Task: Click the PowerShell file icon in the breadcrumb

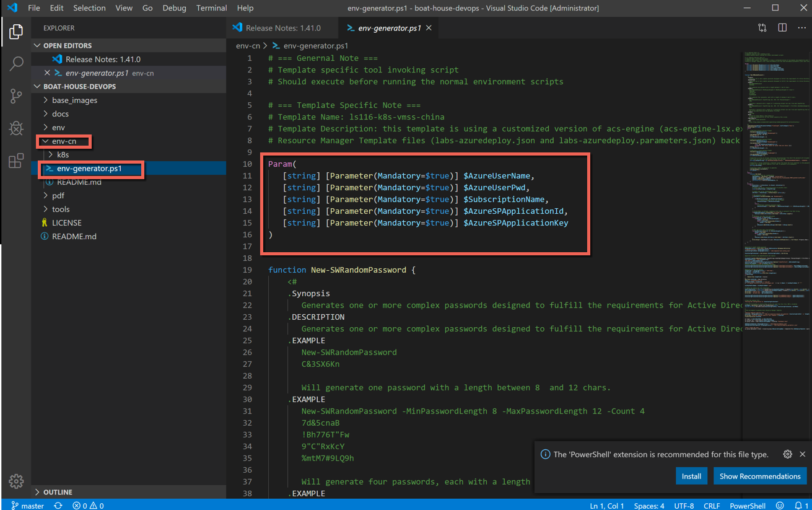Action: 276,46
